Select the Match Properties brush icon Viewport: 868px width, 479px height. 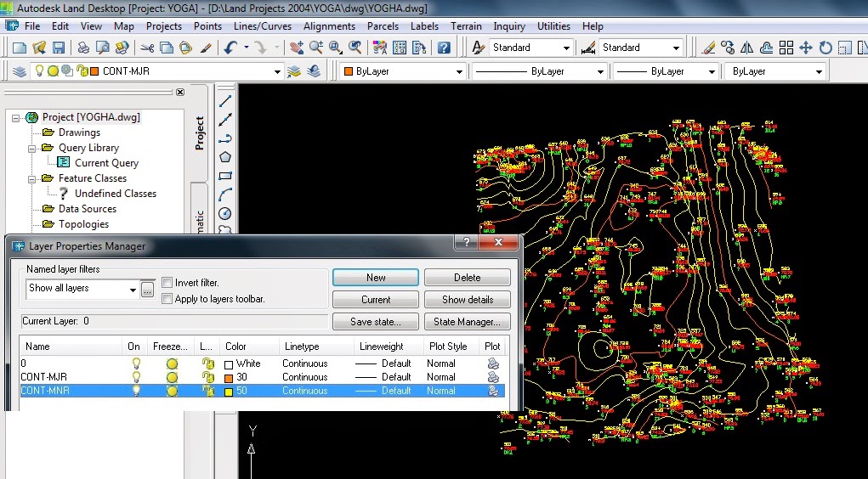click(206, 48)
